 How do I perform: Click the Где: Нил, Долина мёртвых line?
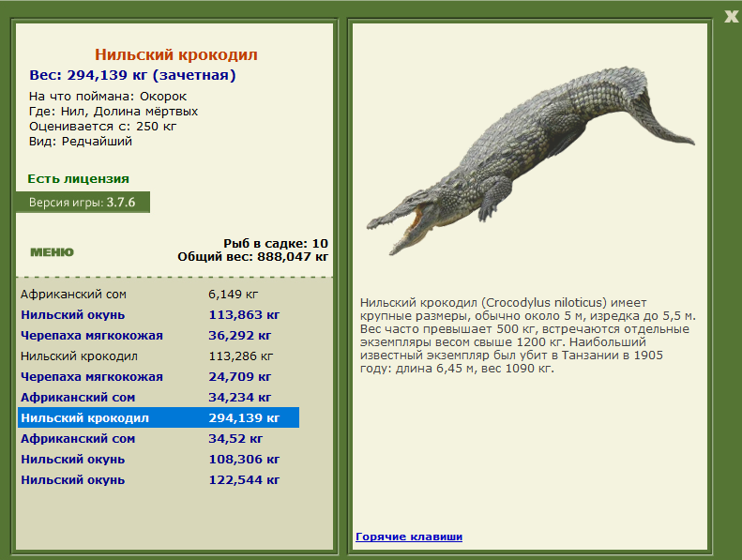[114, 112]
